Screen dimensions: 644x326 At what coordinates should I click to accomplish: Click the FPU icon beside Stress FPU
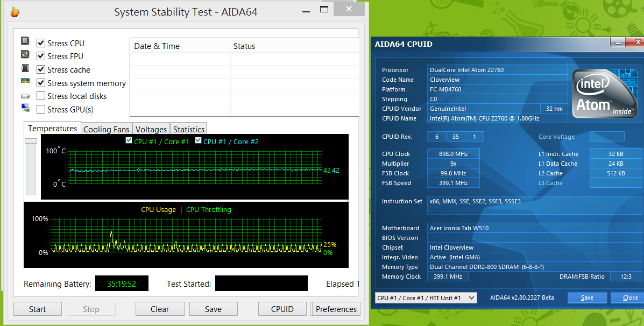[25, 54]
